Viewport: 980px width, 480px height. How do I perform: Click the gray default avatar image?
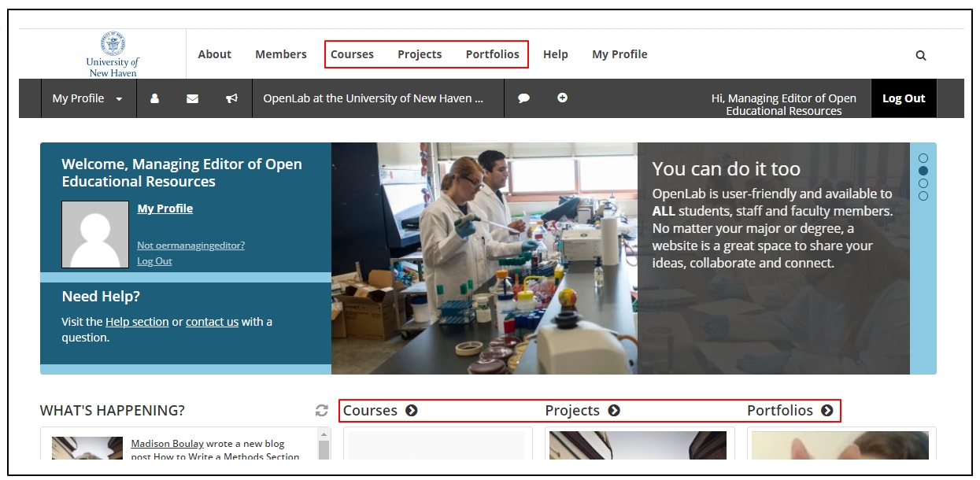tap(95, 234)
